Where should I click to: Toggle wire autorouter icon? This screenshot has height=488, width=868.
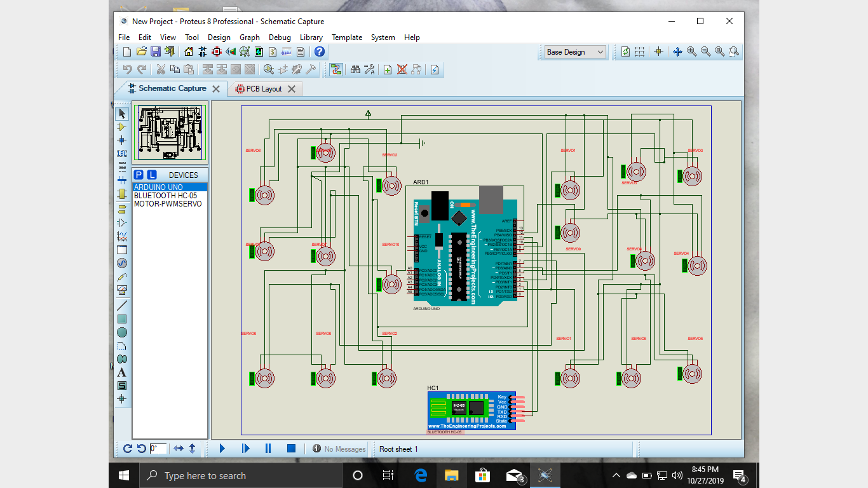pos(336,69)
